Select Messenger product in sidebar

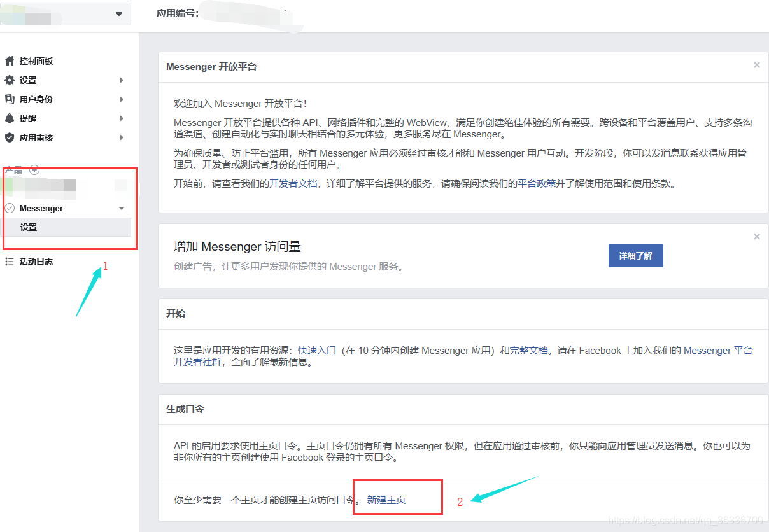point(41,208)
